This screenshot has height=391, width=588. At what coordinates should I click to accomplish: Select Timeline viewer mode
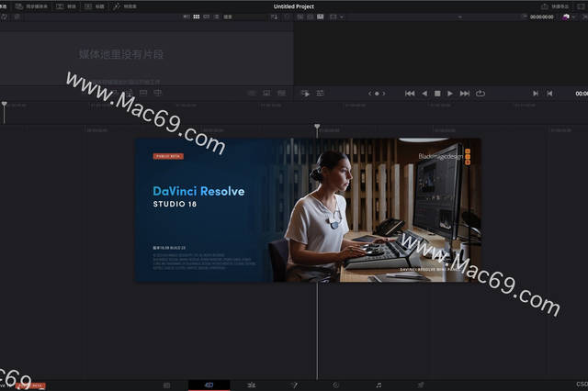coord(321,17)
